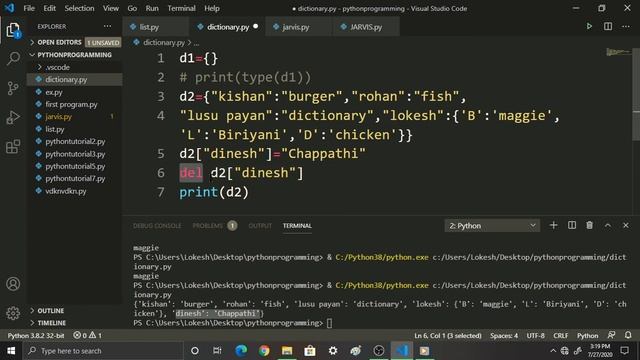This screenshot has height=360, width=640.
Task: Expand the Open Editors section
Action: [75, 42]
